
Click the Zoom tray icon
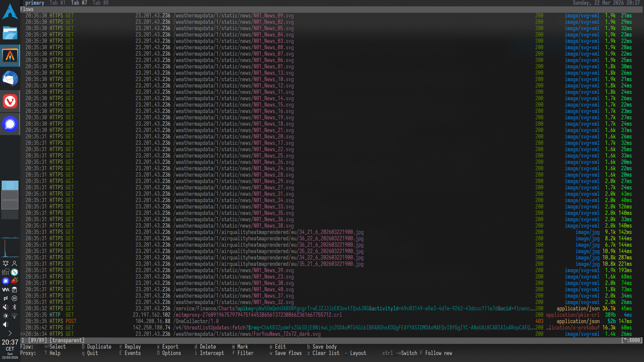click(x=14, y=272)
